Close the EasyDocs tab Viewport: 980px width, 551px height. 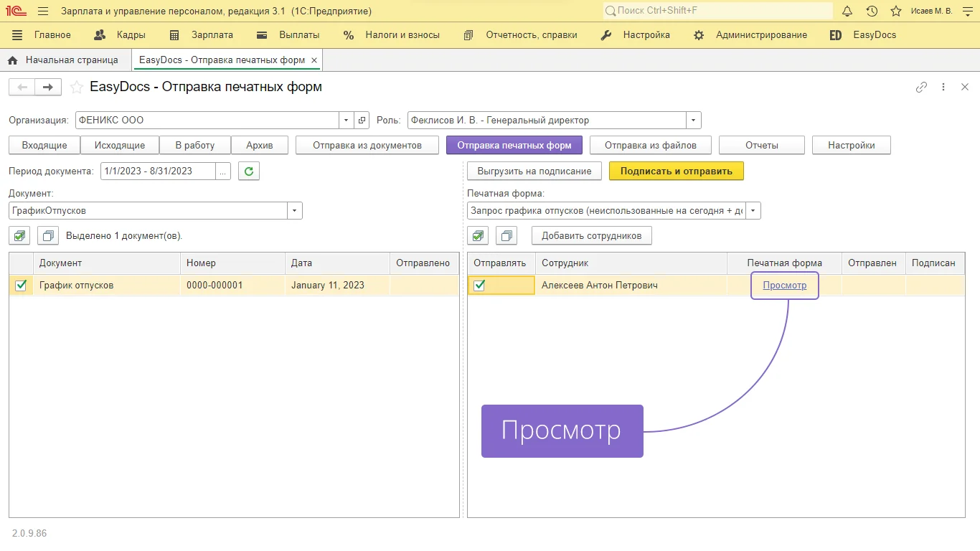point(314,60)
